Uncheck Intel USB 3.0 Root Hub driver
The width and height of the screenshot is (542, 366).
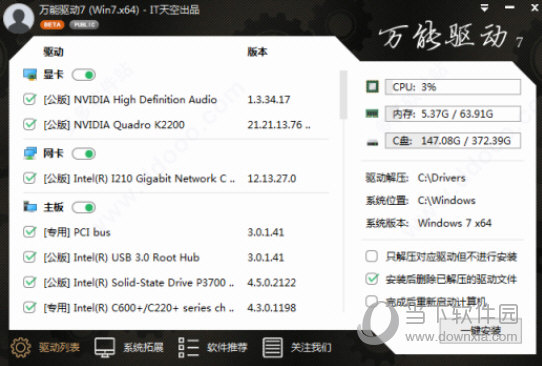click(30, 257)
